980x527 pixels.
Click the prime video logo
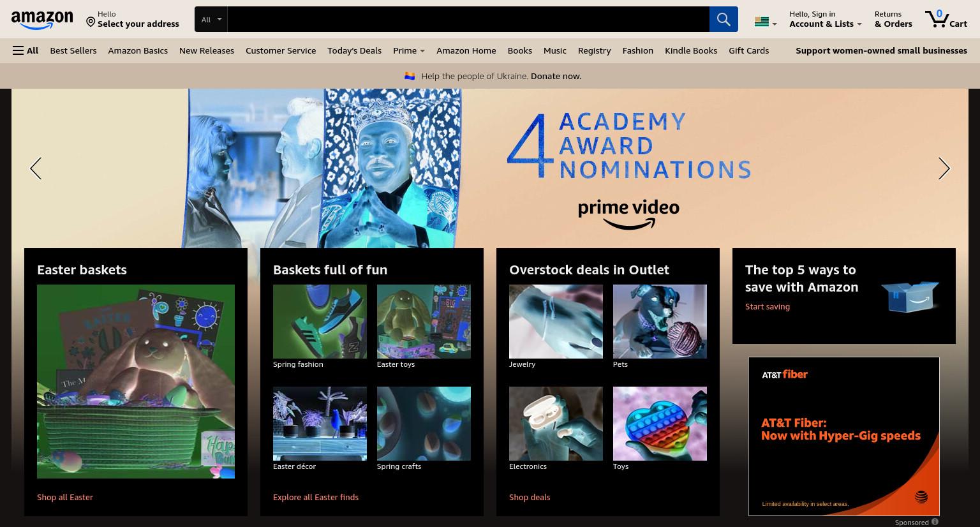click(x=628, y=214)
